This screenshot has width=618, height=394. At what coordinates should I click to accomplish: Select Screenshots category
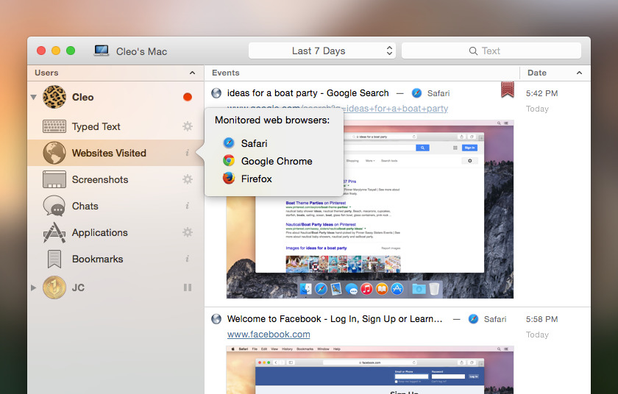[x=115, y=179]
